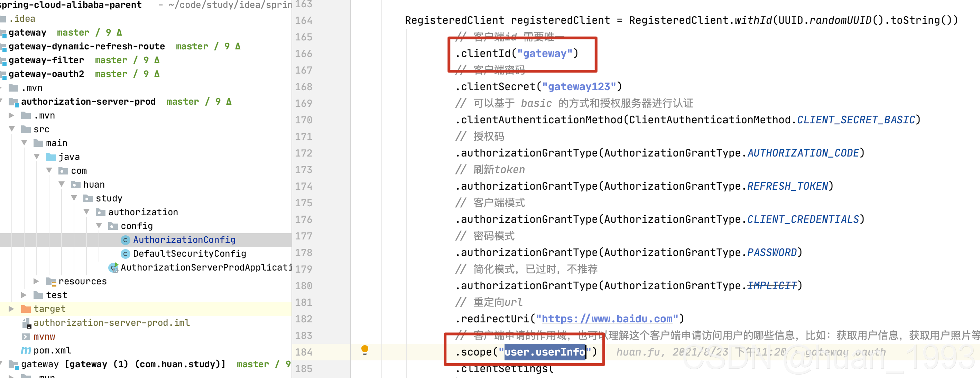Click the deprecated IMPLICIT grant type
980x378 pixels.
[x=771, y=286]
